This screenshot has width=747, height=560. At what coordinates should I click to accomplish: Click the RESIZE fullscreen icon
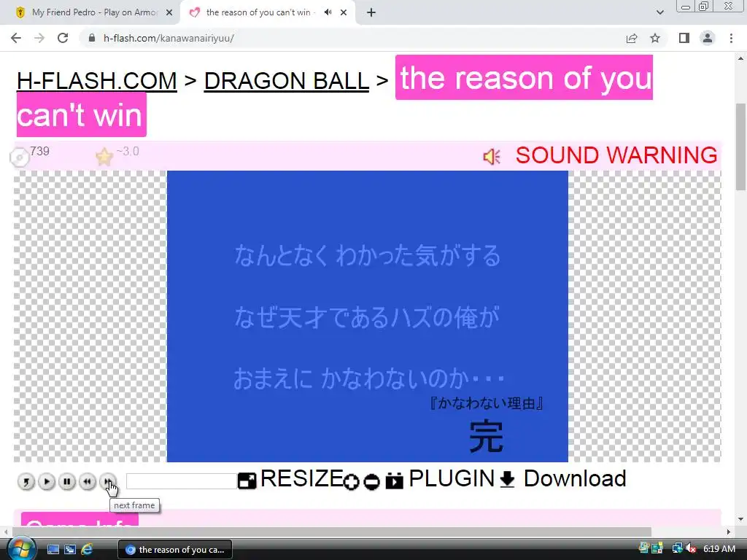pyautogui.click(x=247, y=481)
